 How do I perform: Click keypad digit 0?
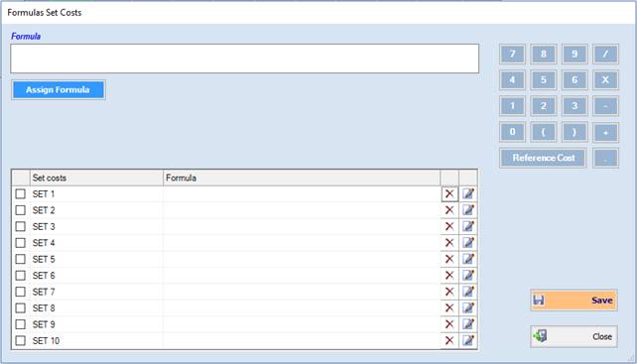click(x=512, y=132)
